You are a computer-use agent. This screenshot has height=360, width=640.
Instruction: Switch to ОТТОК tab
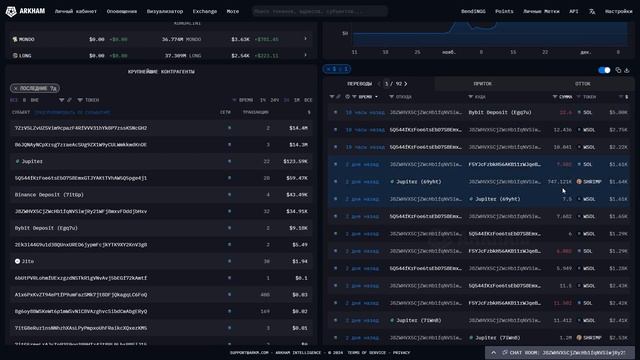(582, 84)
